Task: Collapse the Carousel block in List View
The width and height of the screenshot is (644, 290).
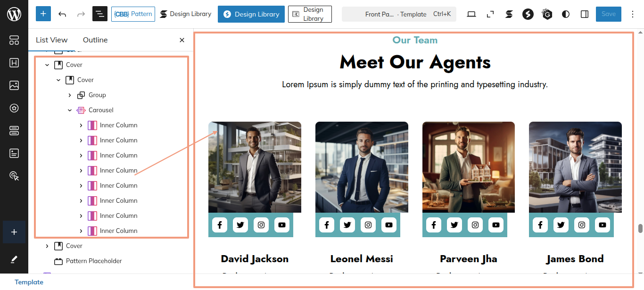Action: 70,110
